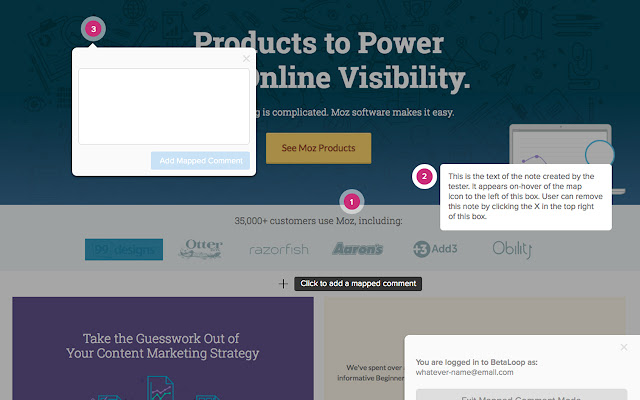Open mapped comment marker number 1
The height and width of the screenshot is (400, 640).
pos(351,202)
